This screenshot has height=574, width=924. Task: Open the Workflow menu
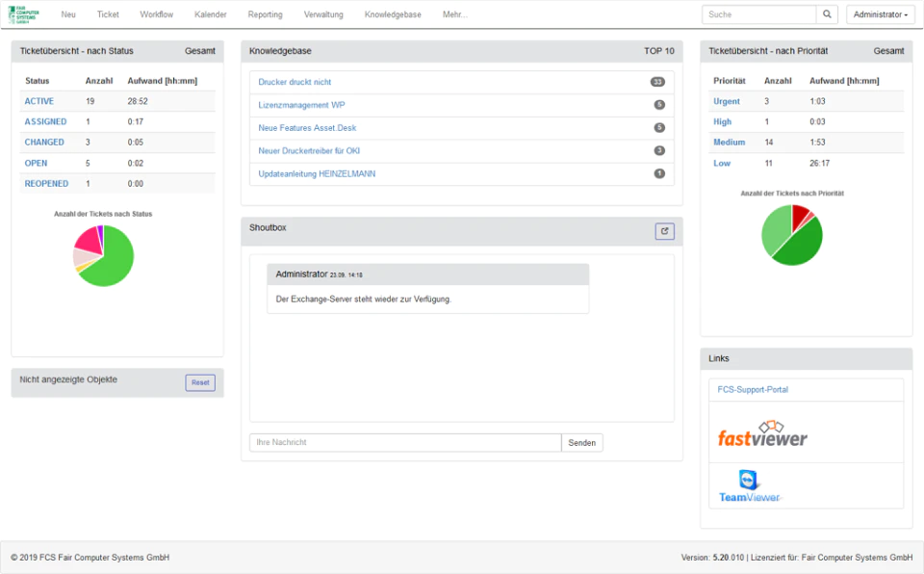pos(156,14)
